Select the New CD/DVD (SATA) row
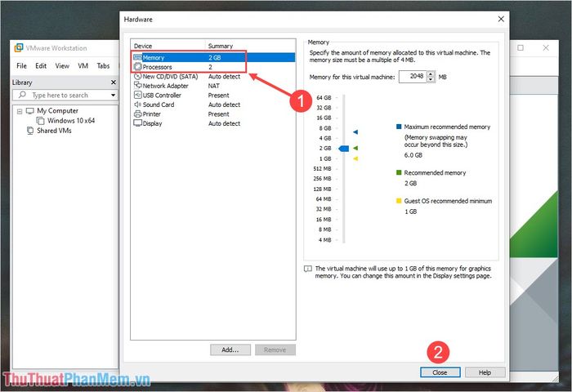 tap(213, 77)
